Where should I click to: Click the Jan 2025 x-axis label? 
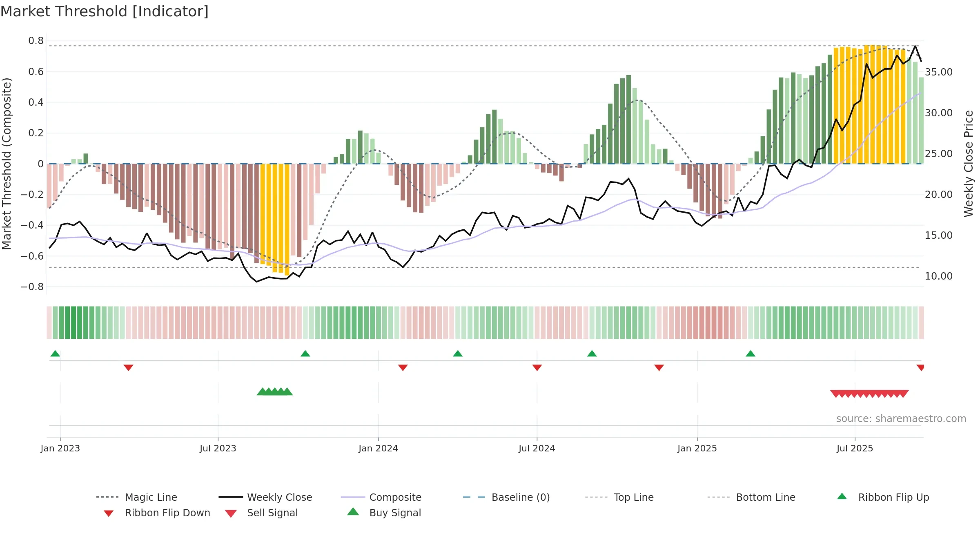pos(697,448)
